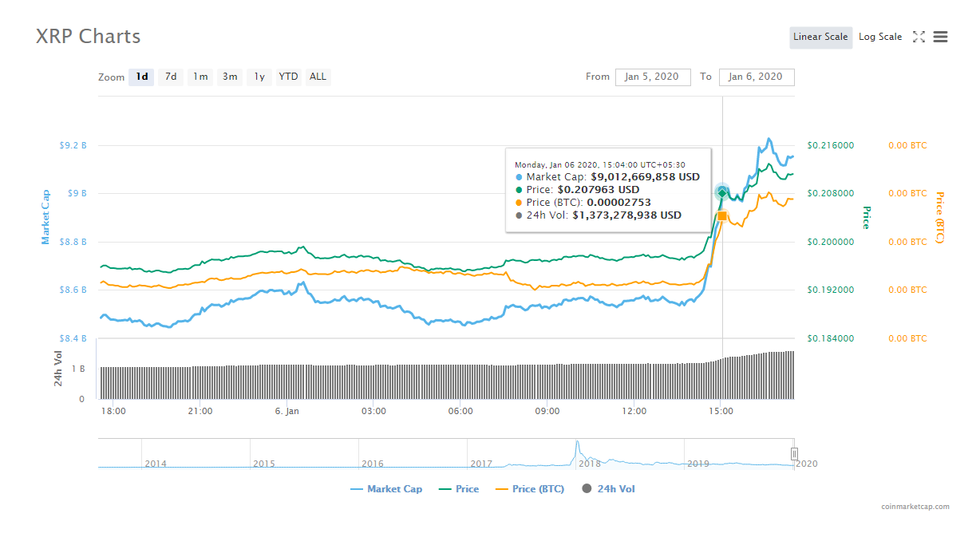Click the XRP Charts title
The height and width of the screenshot is (537, 980).
point(89,37)
